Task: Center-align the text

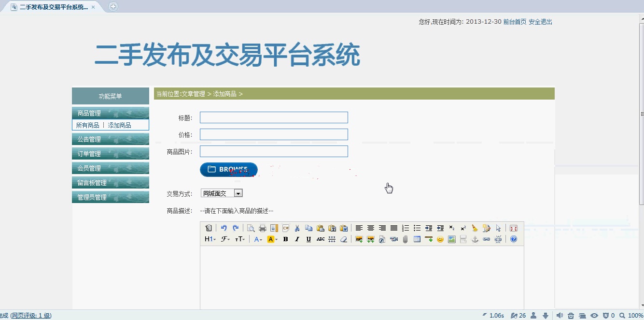Action: [371, 228]
